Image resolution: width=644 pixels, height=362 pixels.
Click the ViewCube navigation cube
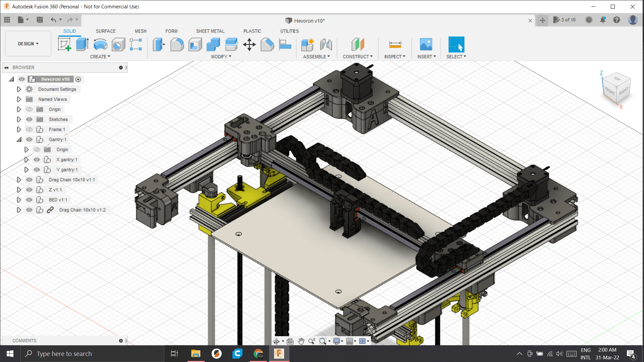click(616, 89)
